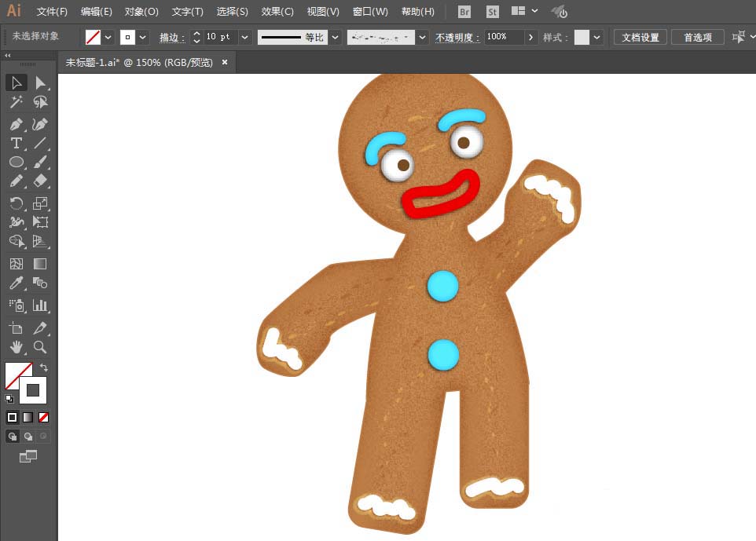Open the stroke color dropdown arrow
756x541 pixels.
pos(143,37)
